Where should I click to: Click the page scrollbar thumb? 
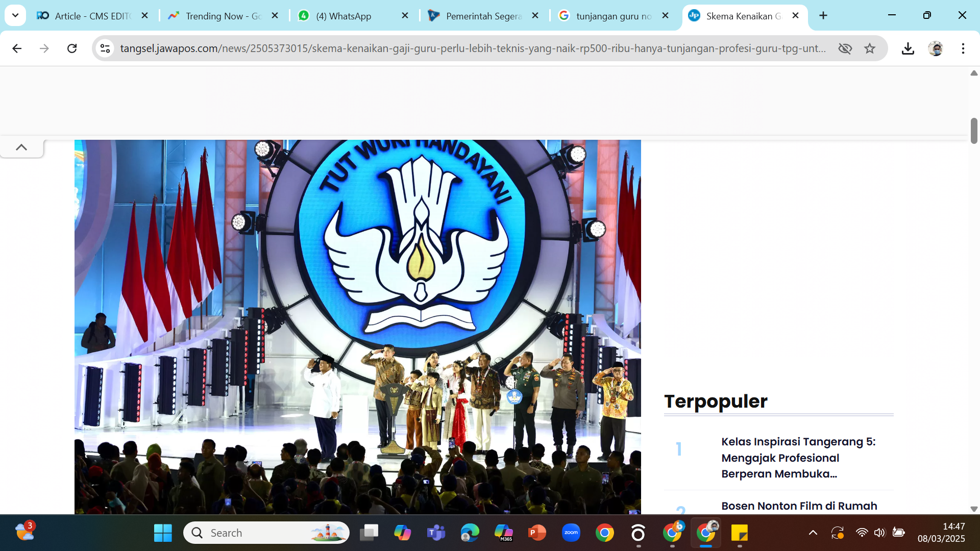pos(974,131)
